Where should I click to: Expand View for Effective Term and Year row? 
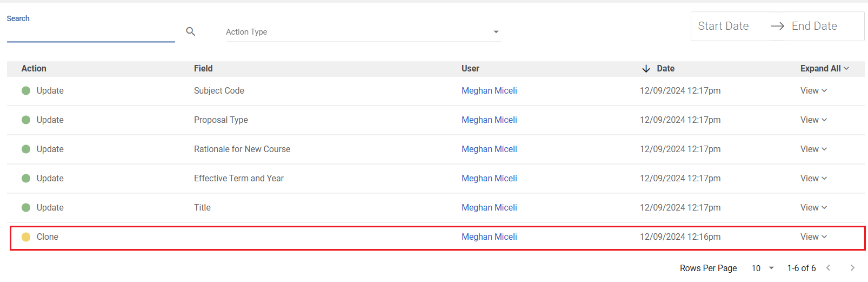[x=813, y=179]
